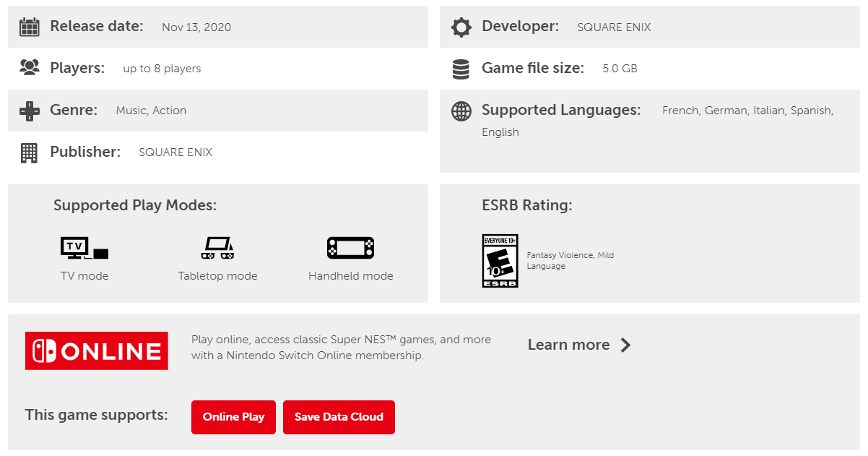Click the Fantasy Violence, Mild Language descriptor
The width and height of the screenshot is (868, 456).
tap(570, 261)
